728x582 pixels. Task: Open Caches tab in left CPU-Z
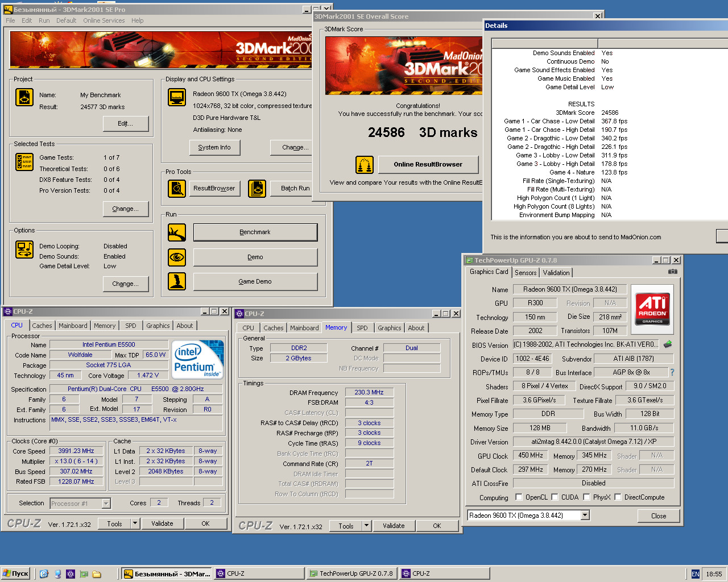point(42,326)
